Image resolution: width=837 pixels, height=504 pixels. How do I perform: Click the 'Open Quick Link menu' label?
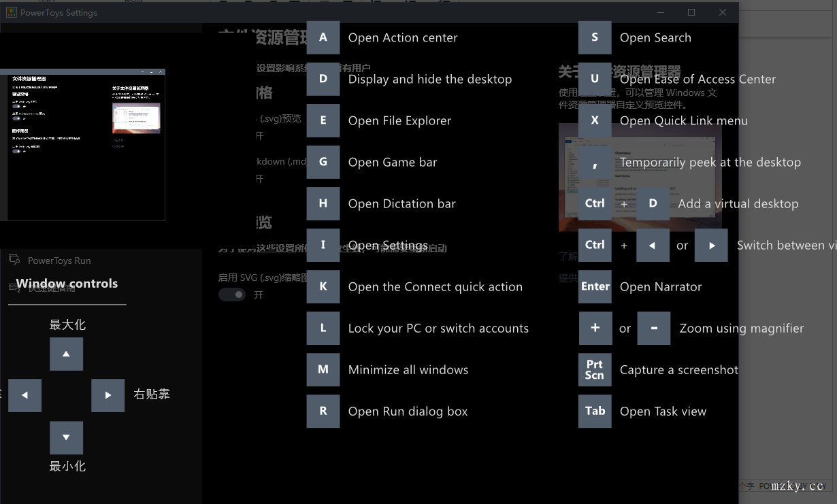684,120
